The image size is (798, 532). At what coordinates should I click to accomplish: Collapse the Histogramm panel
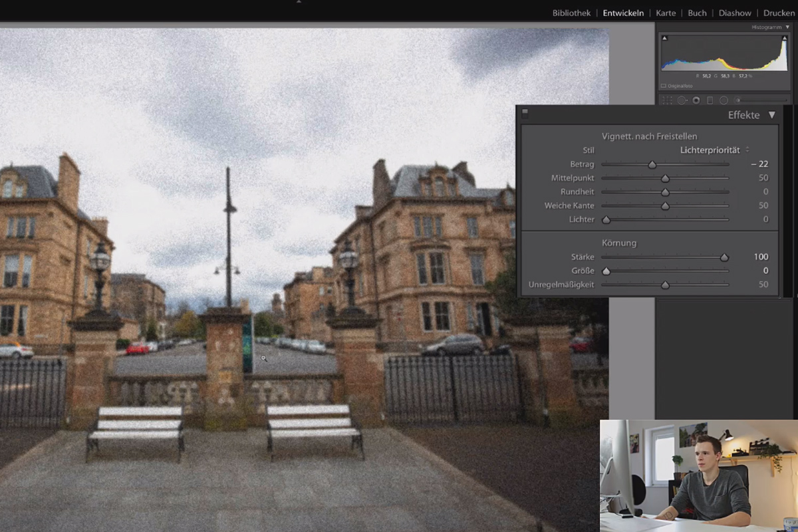click(x=787, y=27)
